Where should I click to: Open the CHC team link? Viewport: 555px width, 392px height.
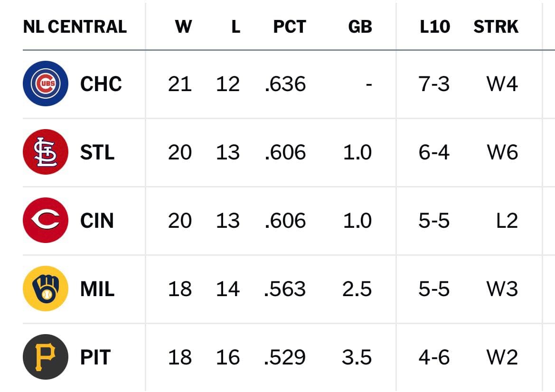[x=101, y=84]
